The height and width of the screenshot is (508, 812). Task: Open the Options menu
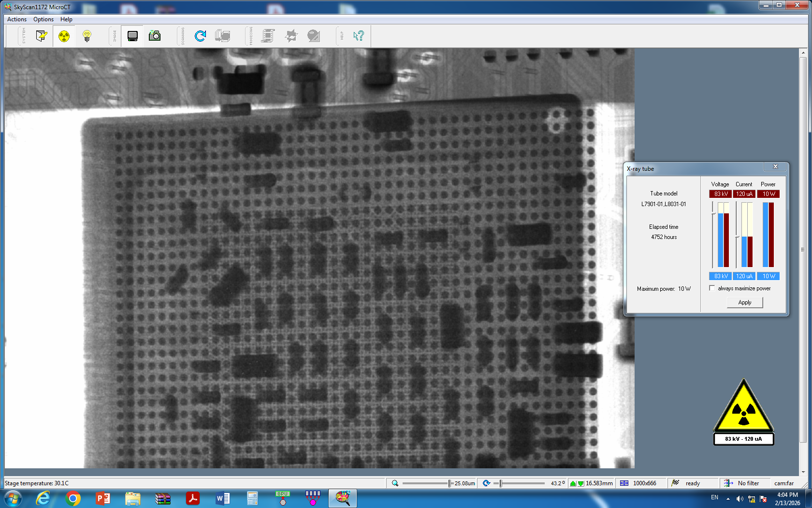pyautogui.click(x=43, y=19)
